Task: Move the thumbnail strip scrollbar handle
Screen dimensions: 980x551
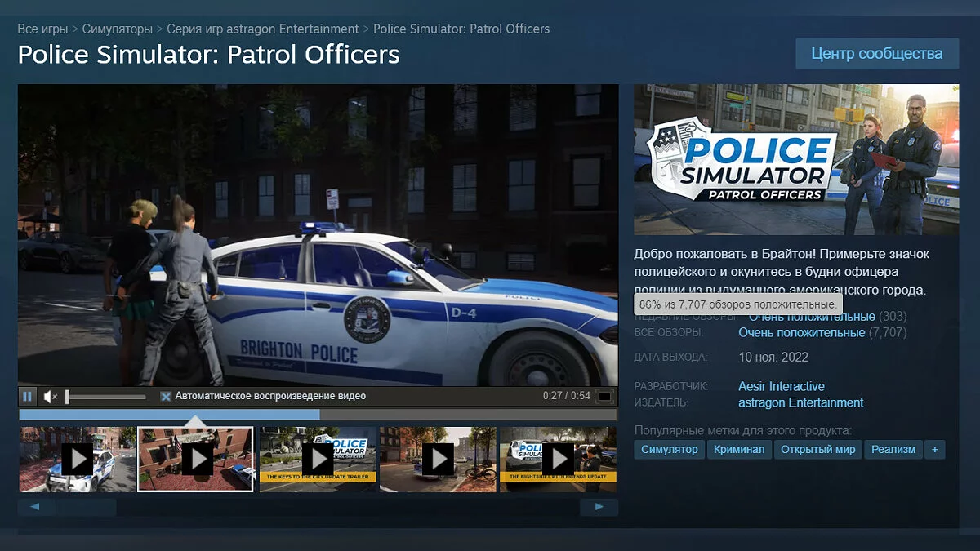Action: coord(86,508)
